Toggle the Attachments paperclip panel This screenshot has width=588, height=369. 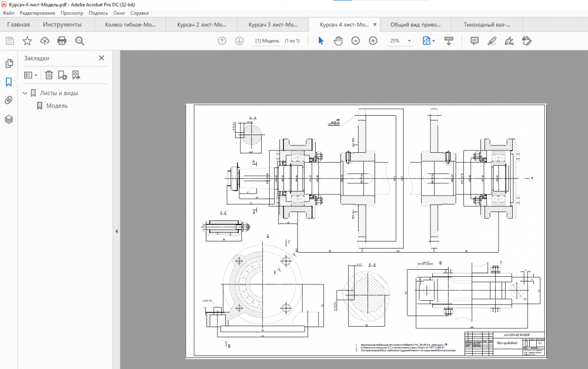coord(9,100)
